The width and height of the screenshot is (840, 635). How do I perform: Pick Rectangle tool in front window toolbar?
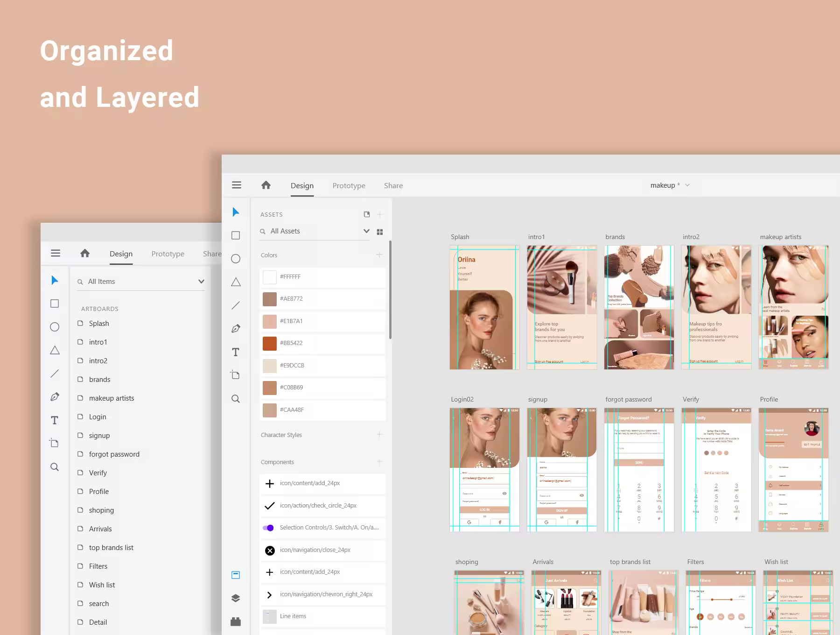tap(236, 235)
